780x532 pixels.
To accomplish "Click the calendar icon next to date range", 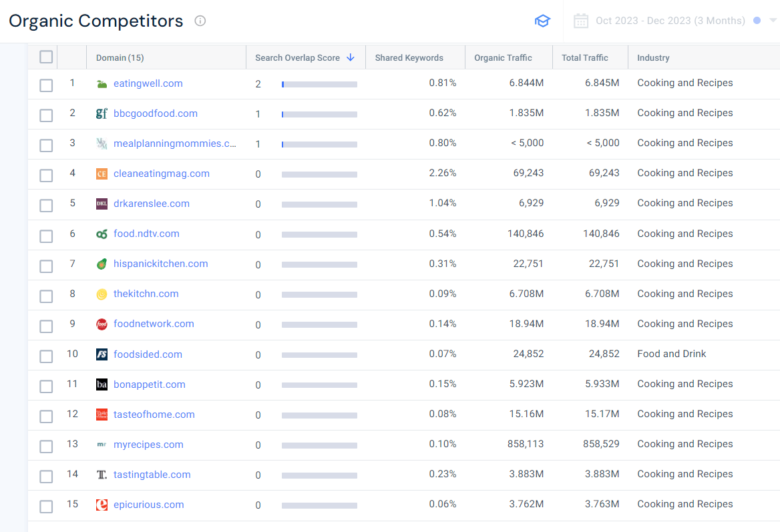I will (x=580, y=21).
